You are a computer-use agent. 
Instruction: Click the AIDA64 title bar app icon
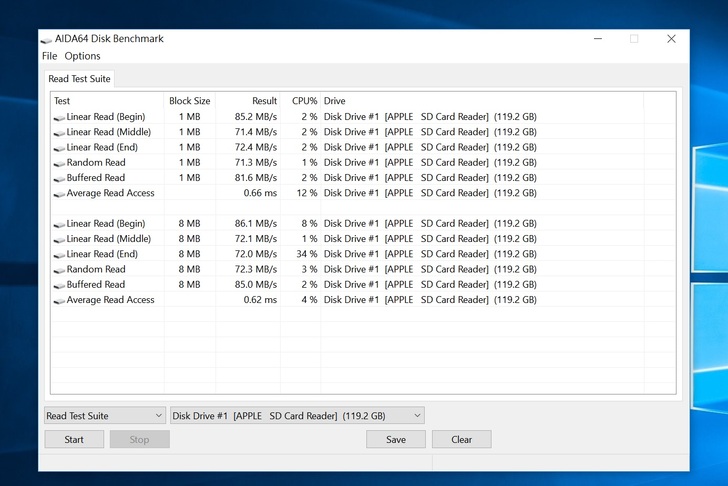pos(46,39)
